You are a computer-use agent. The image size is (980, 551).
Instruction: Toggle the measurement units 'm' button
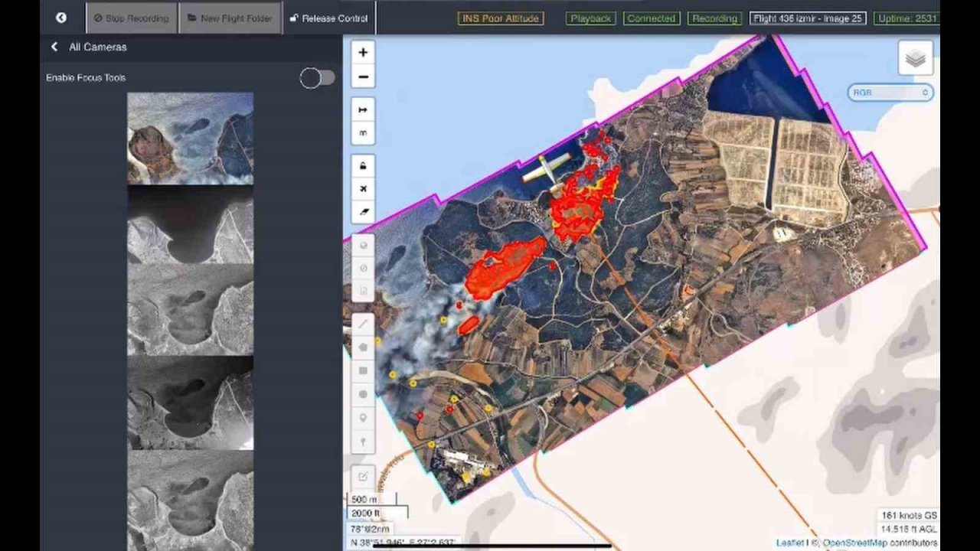363,133
